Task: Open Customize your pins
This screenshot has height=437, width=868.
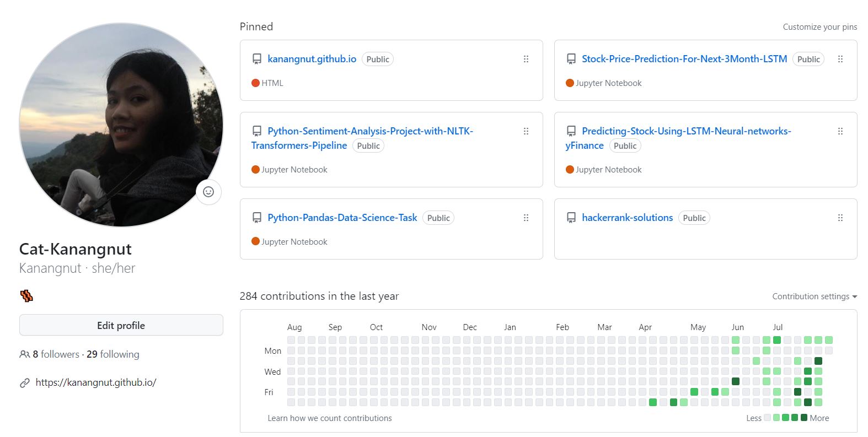Action: pyautogui.click(x=819, y=27)
